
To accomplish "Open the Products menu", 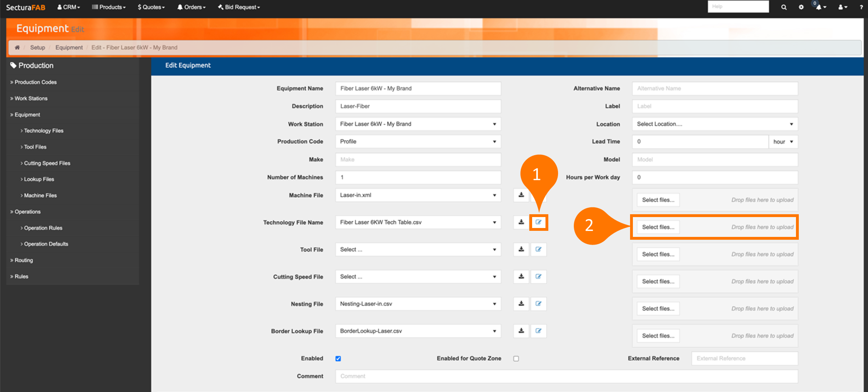I will [x=109, y=7].
